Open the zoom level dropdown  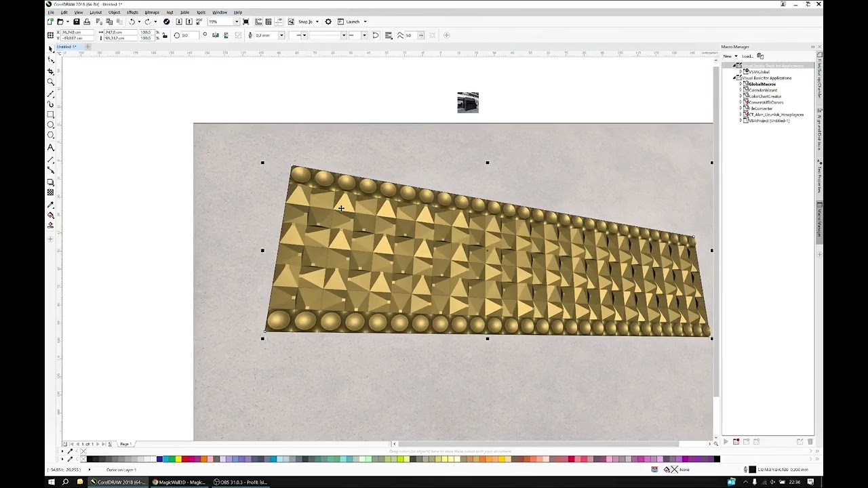[237, 22]
